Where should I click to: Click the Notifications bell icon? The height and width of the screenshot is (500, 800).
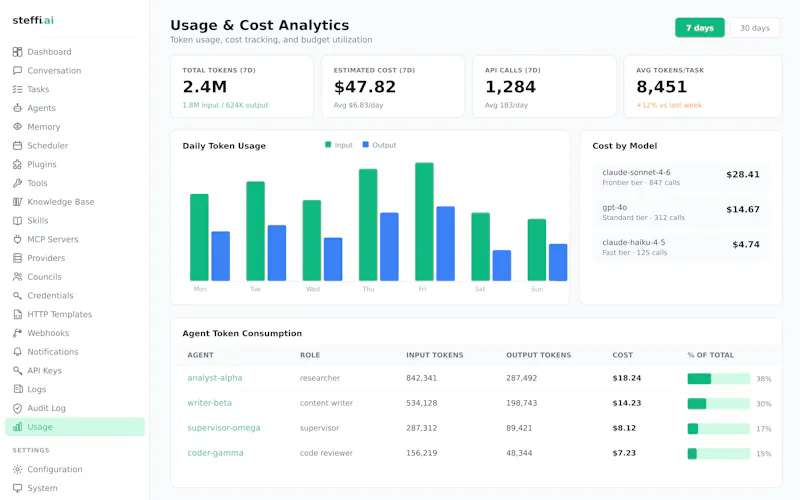[17, 352]
